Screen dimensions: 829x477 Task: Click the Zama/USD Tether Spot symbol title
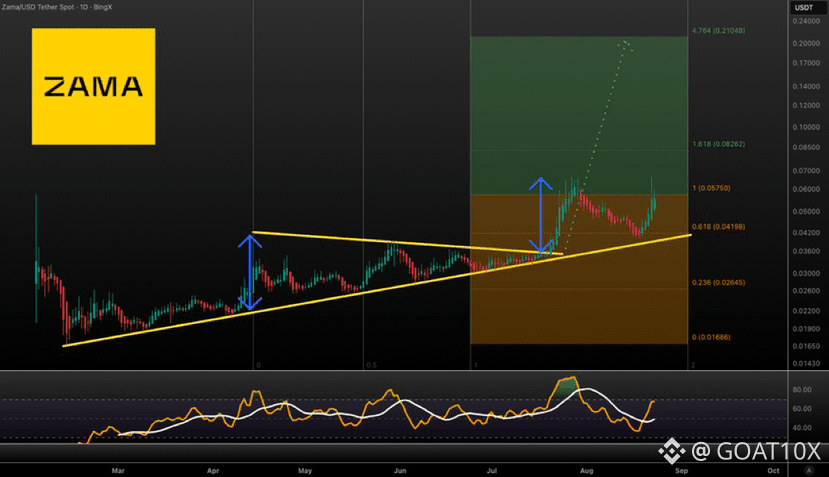pyautogui.click(x=57, y=7)
